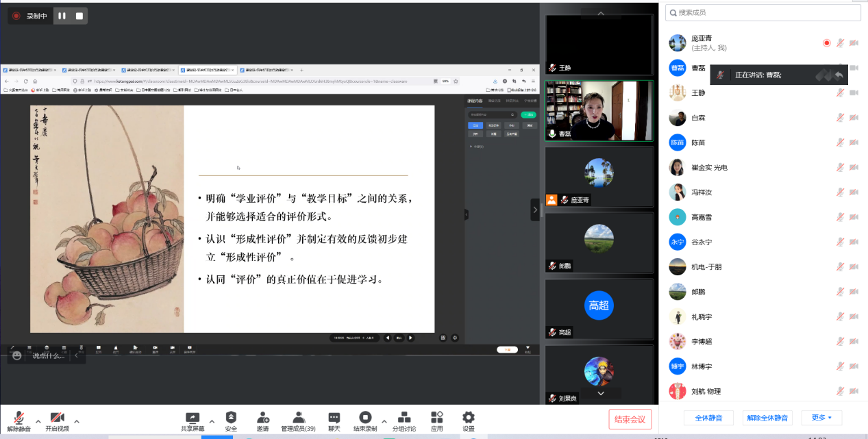Click the browser reload icon
Viewport: 868px width, 439px height.
(x=26, y=81)
